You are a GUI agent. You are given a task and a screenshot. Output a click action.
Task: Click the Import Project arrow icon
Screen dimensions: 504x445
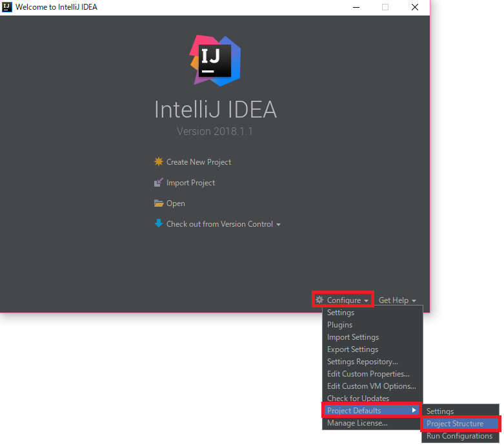159,182
